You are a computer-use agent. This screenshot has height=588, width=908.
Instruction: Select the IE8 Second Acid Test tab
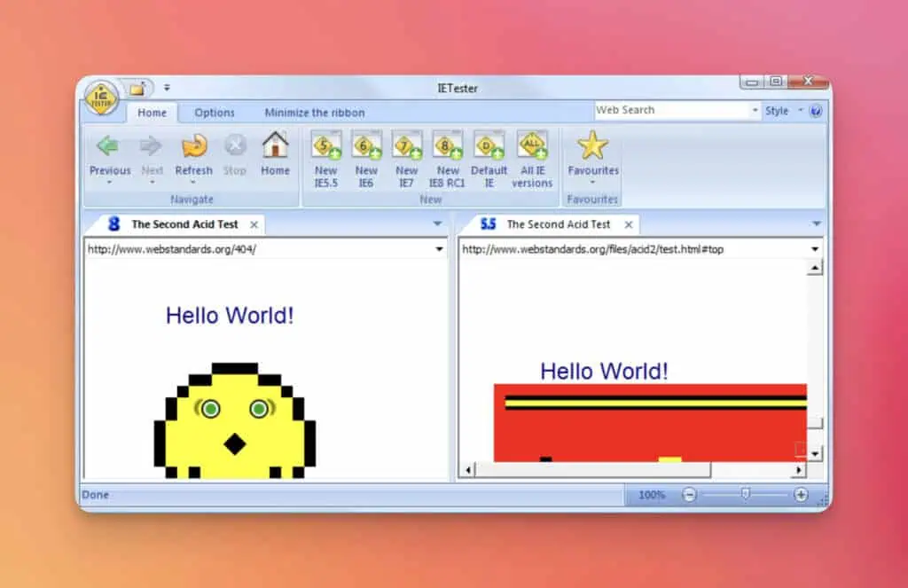tap(184, 224)
